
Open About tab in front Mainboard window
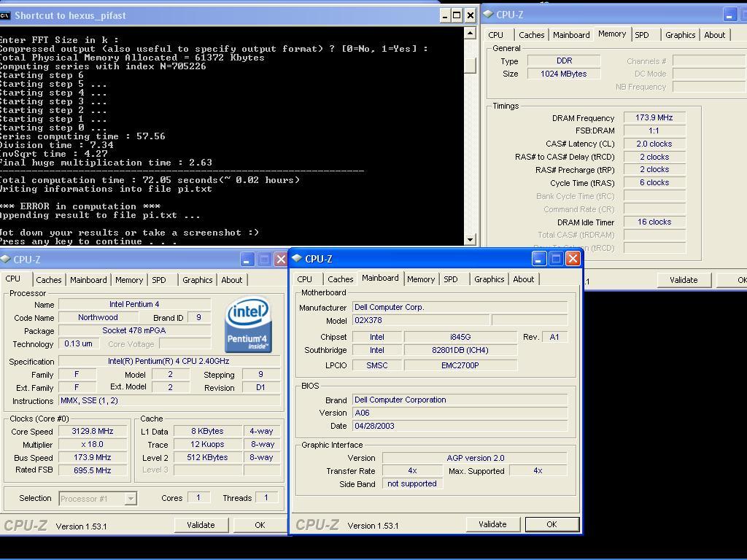point(523,279)
